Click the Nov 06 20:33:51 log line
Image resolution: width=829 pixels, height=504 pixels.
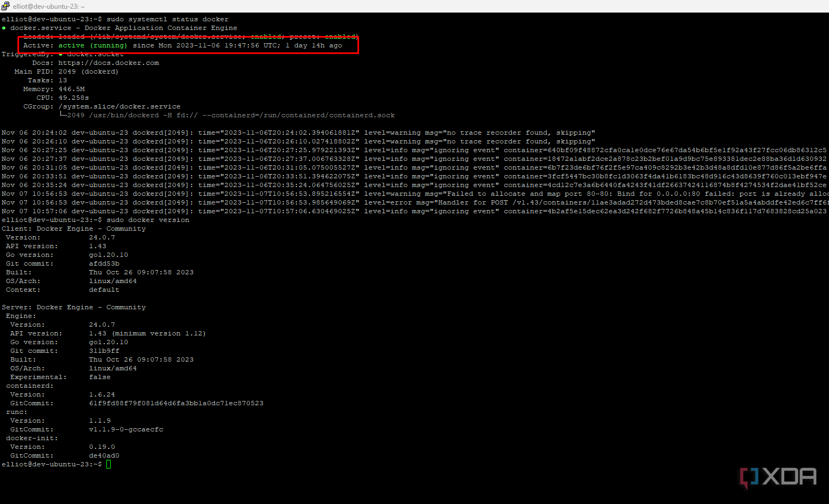tap(414, 176)
